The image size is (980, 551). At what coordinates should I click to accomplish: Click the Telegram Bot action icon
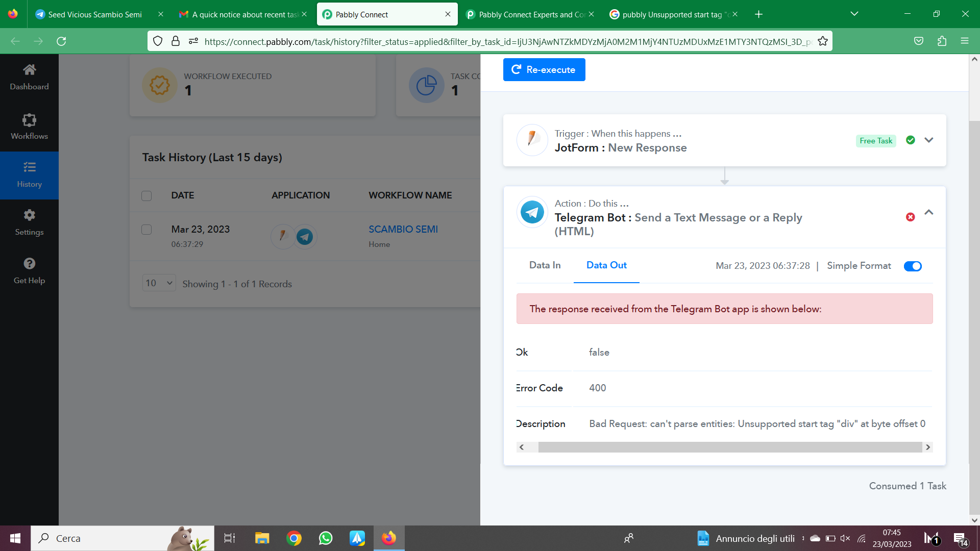tap(532, 212)
